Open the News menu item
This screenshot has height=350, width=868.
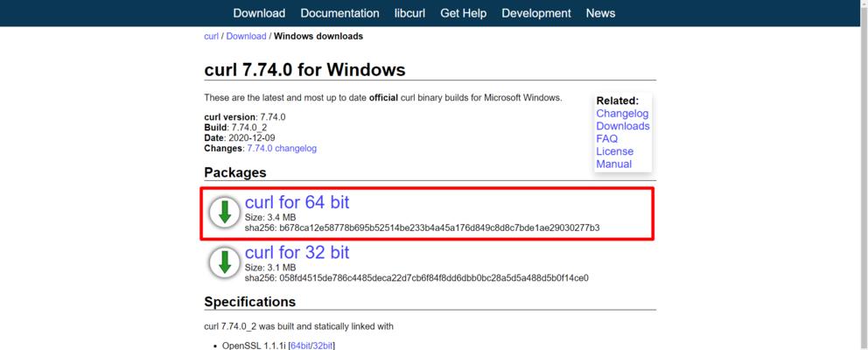click(x=600, y=13)
